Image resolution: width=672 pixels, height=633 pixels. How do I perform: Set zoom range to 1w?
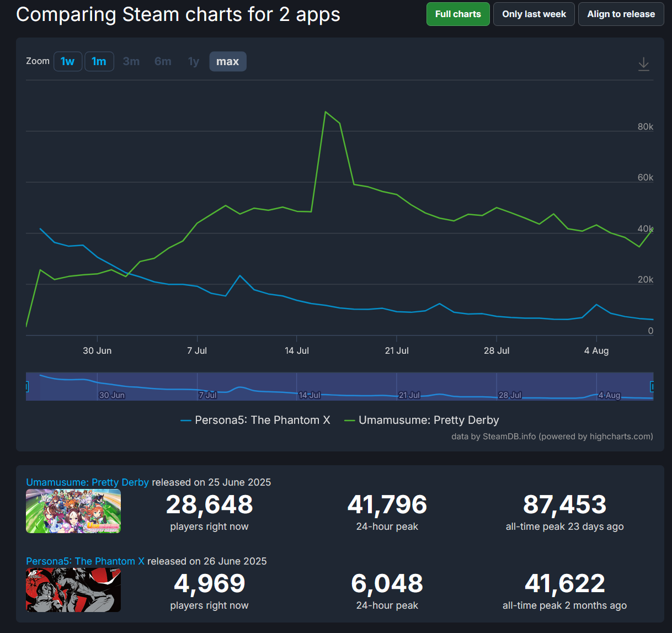coord(68,61)
